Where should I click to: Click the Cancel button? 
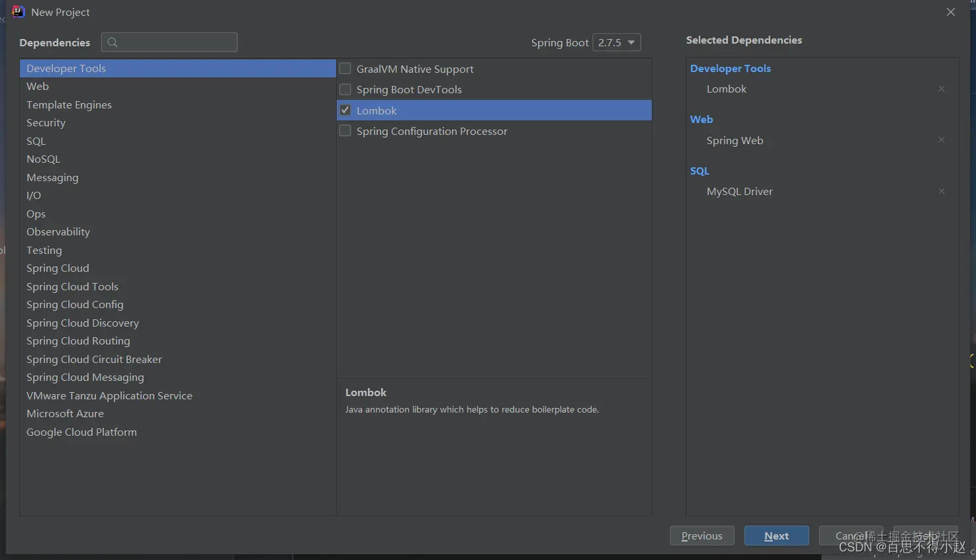(x=851, y=536)
